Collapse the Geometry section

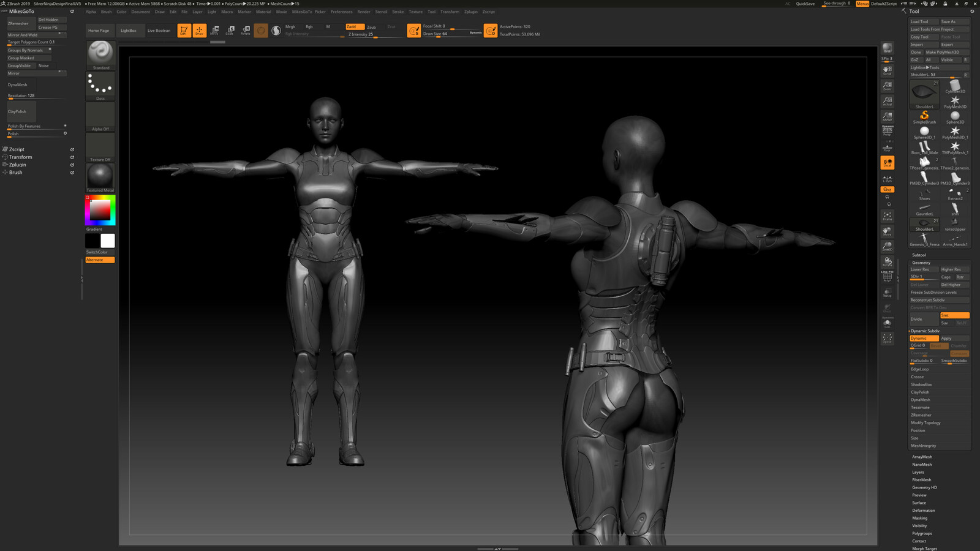click(x=921, y=263)
